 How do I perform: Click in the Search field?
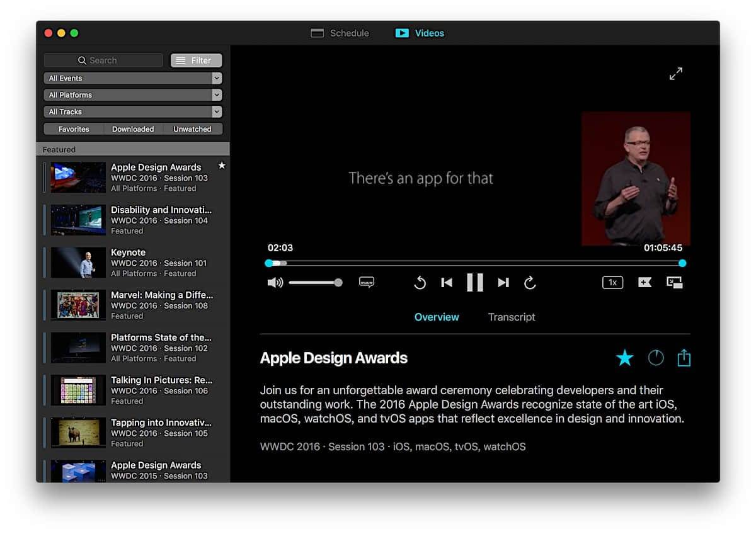coord(103,60)
